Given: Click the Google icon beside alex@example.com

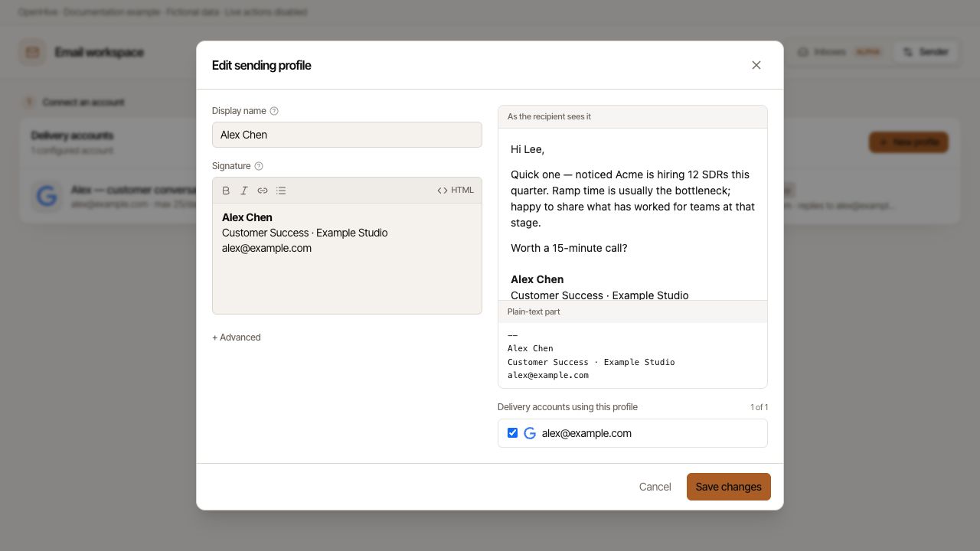Looking at the screenshot, I should 530,433.
